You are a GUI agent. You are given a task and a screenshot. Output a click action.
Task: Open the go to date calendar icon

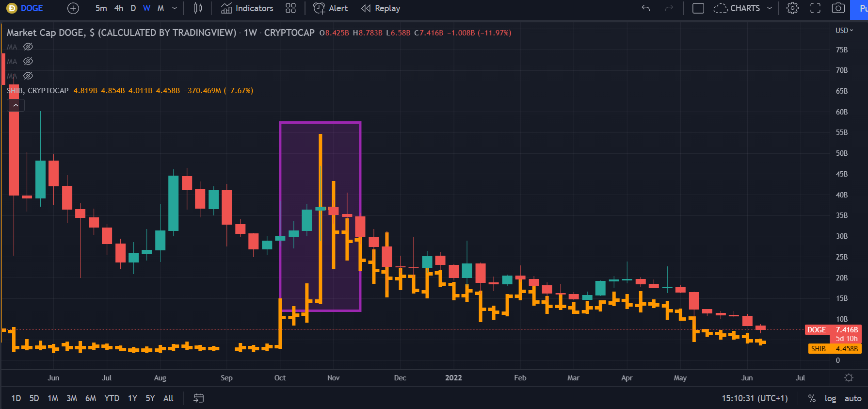[x=199, y=398]
